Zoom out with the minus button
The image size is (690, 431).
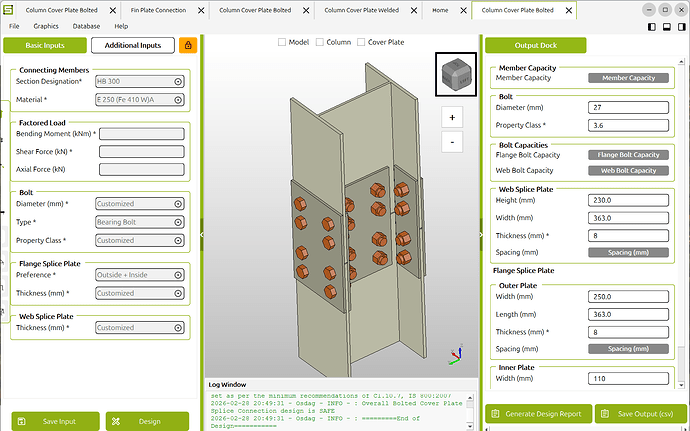(452, 141)
